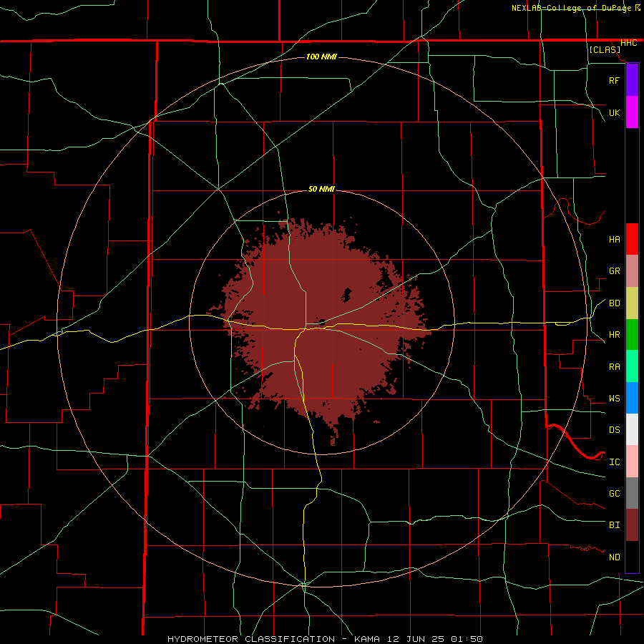Click the UK magenta legend swatch
Viewport: 644px width, 644px height.
[x=632, y=112]
